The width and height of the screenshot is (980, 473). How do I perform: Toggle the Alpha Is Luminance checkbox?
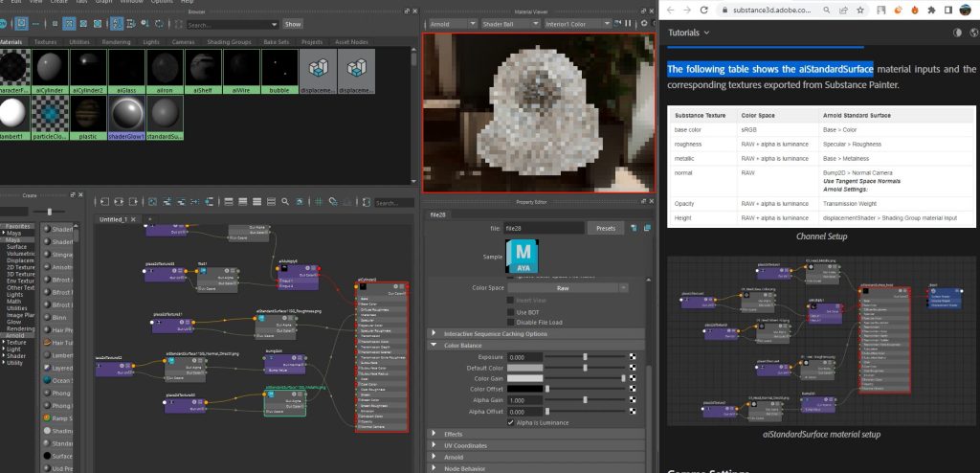coord(511,423)
